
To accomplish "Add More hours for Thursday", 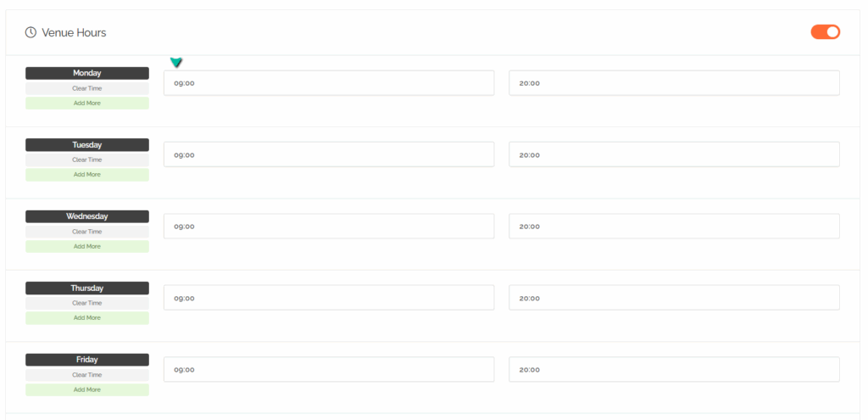I will point(86,318).
